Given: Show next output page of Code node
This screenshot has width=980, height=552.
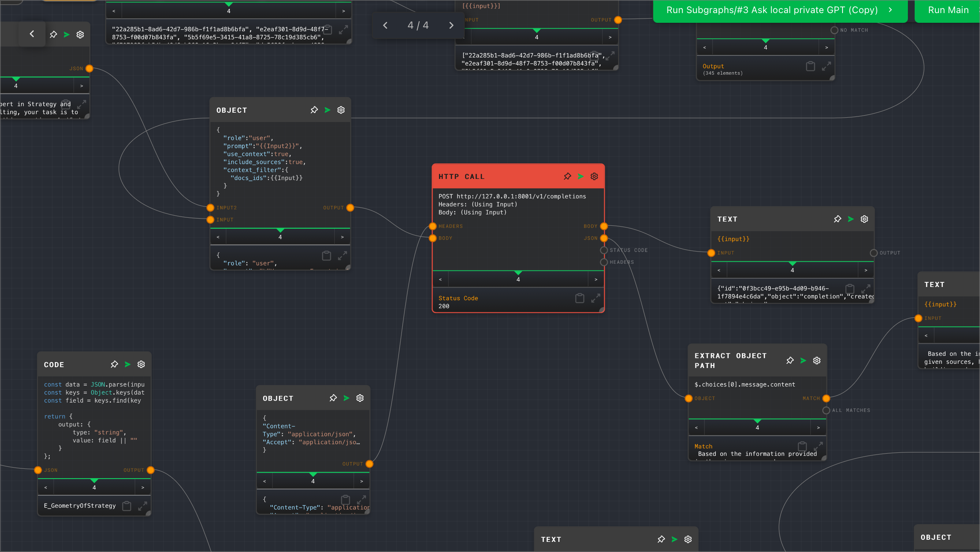Looking at the screenshot, I should tap(143, 487).
